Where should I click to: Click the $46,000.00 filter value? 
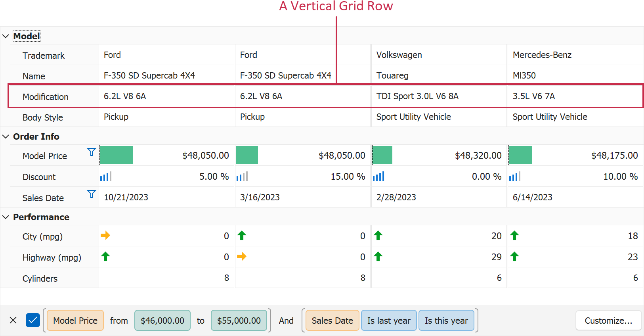(162, 321)
